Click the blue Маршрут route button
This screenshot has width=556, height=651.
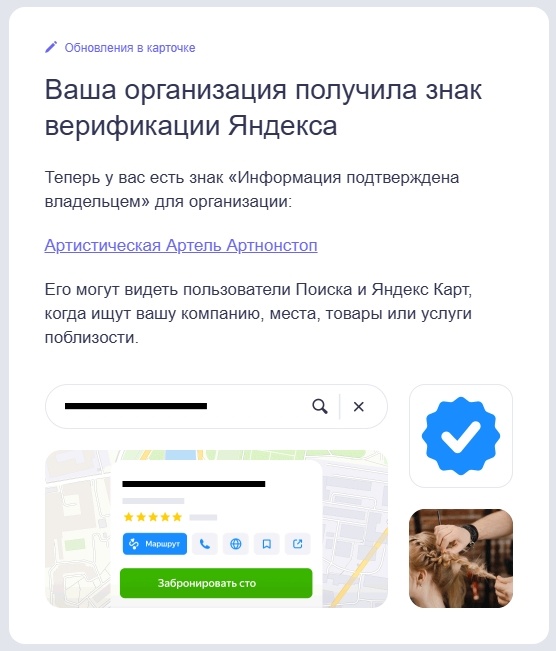coord(155,544)
